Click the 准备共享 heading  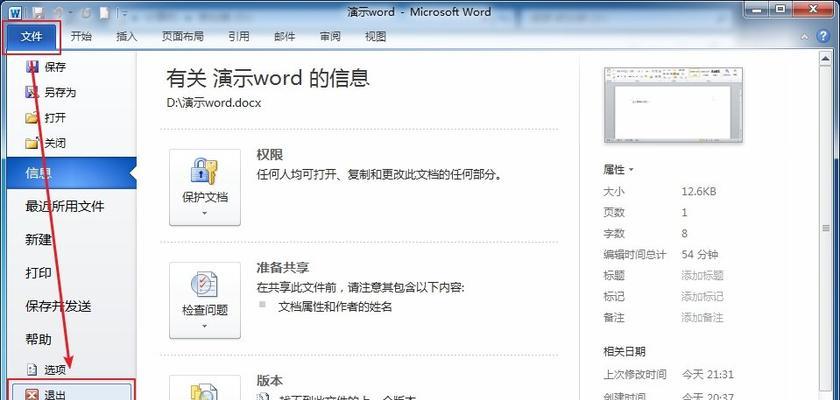click(283, 268)
